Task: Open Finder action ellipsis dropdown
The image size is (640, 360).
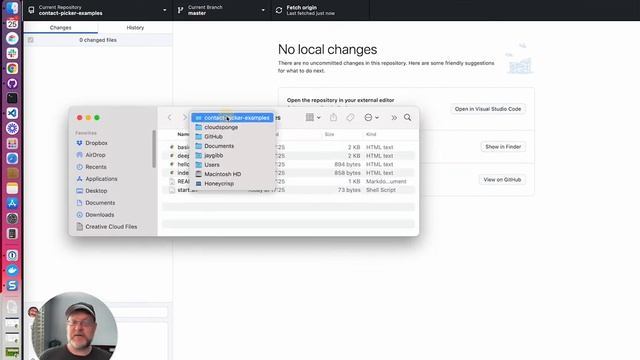Action: click(371, 118)
